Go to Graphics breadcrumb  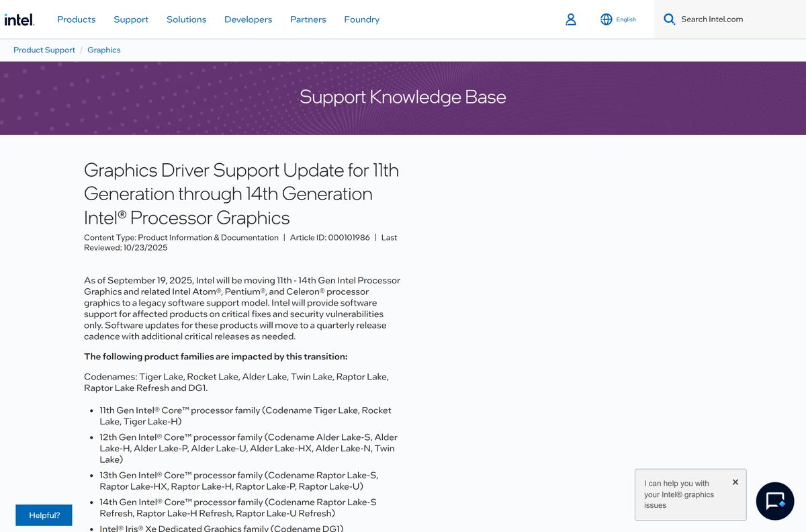tap(104, 50)
